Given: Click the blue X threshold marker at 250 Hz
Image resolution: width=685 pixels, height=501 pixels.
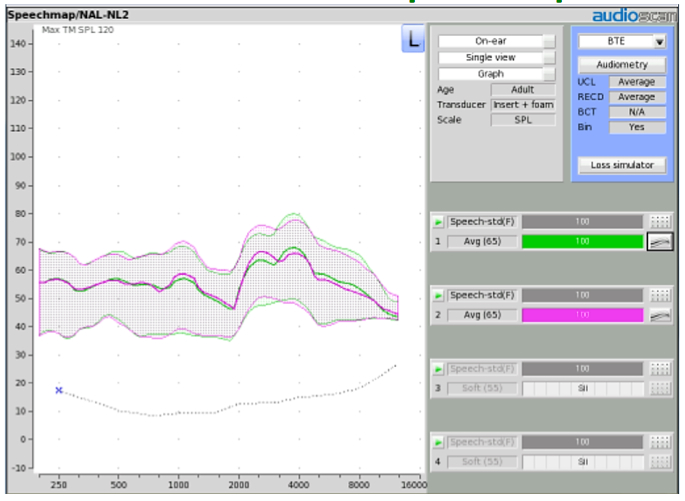Looking at the screenshot, I should coord(59,390).
